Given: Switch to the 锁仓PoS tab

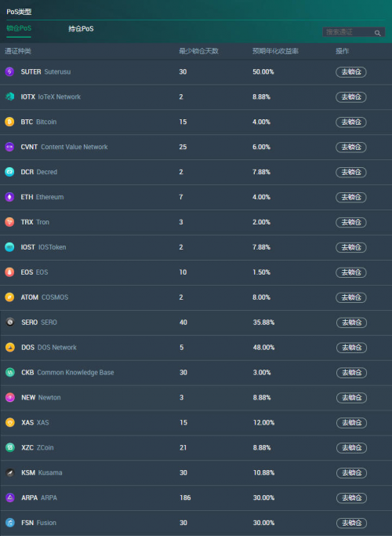Looking at the screenshot, I should 19,29.
